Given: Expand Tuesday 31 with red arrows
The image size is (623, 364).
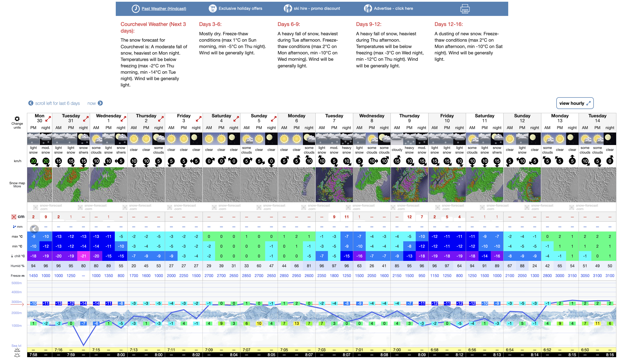Looking at the screenshot, I should [86, 119].
